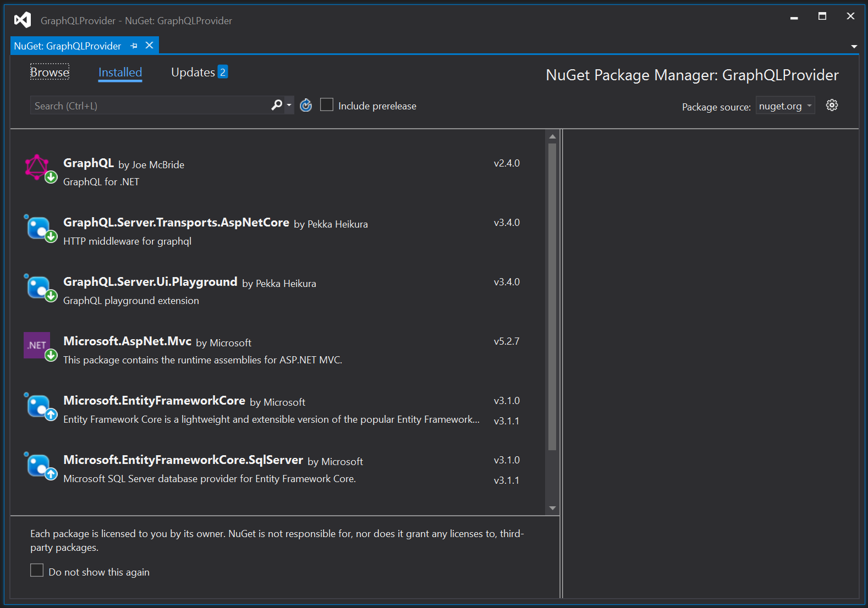Click the refresh package list icon
The image size is (868, 608).
click(x=306, y=105)
